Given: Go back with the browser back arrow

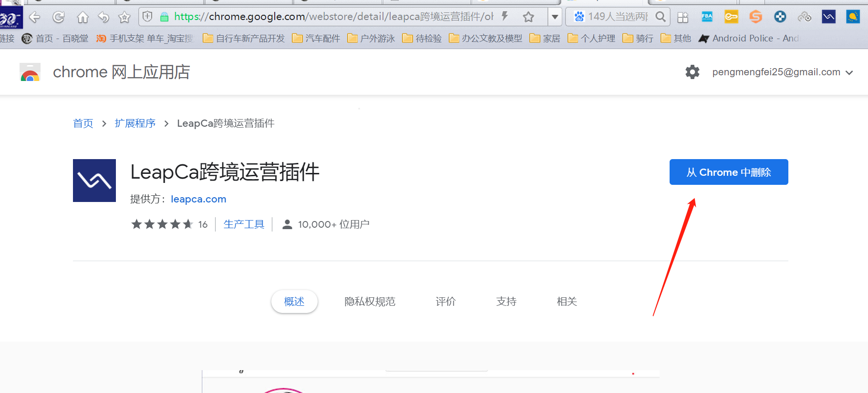Looking at the screenshot, I should click(34, 18).
